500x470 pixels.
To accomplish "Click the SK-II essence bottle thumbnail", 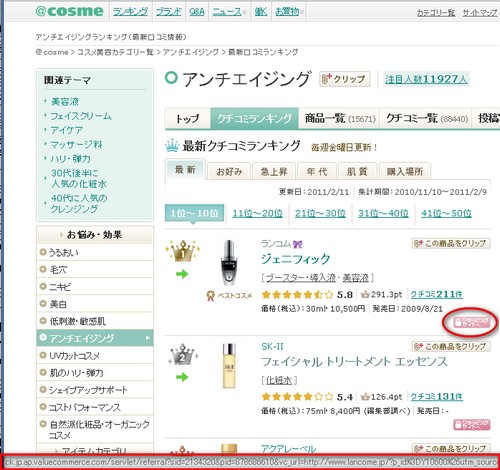I will pos(229,366).
